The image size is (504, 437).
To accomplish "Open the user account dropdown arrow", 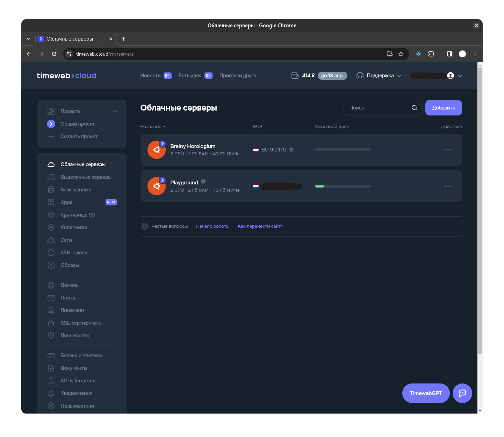I will coord(460,76).
